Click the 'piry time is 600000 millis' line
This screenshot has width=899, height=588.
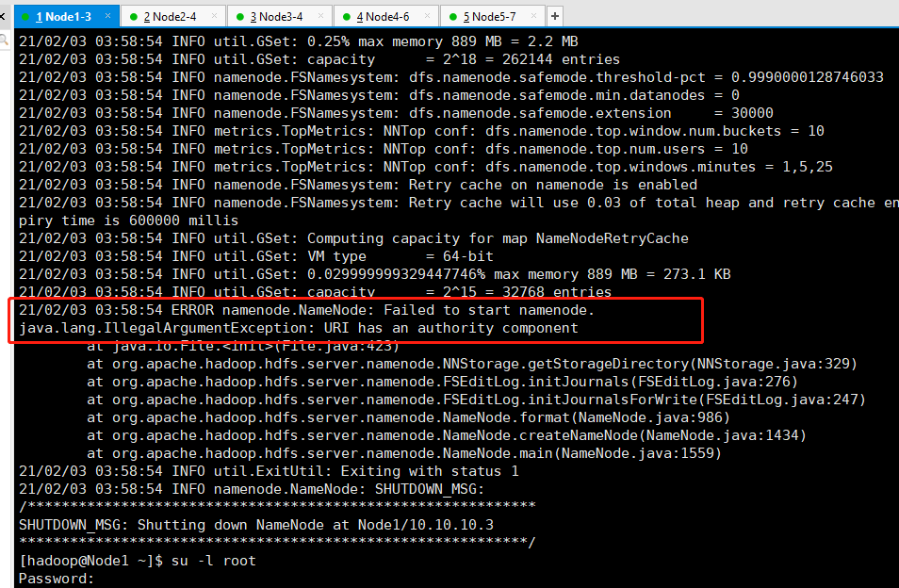click(x=128, y=220)
